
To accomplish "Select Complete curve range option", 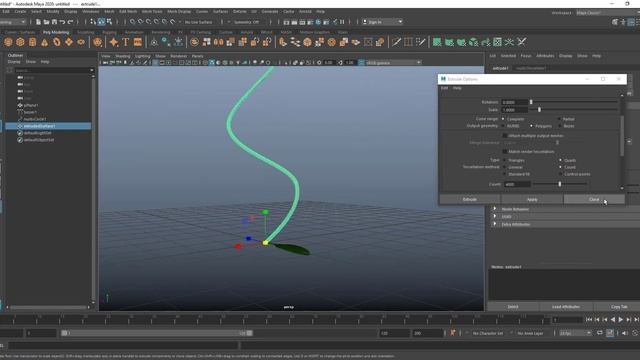I will pyautogui.click(x=503, y=119).
